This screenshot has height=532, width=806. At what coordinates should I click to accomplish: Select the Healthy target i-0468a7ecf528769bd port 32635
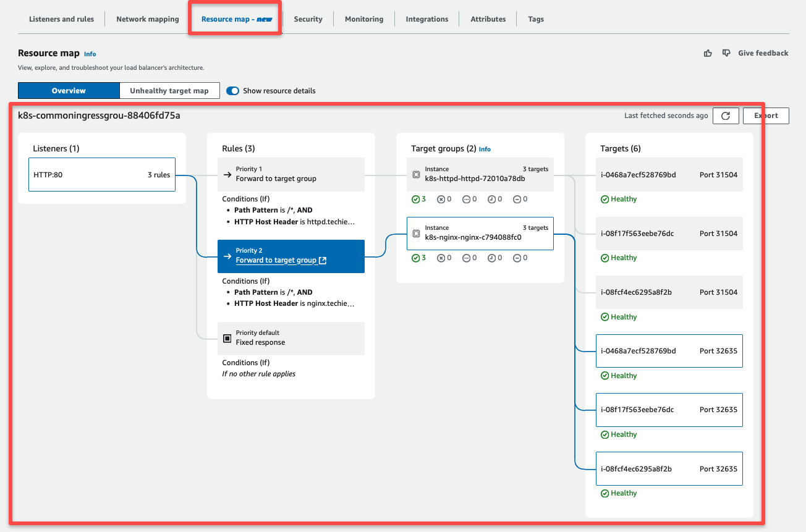point(669,350)
